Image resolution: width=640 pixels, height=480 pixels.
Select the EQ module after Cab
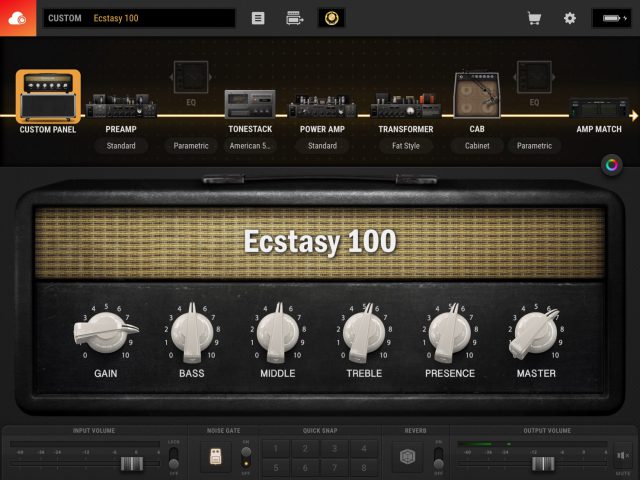point(534,78)
